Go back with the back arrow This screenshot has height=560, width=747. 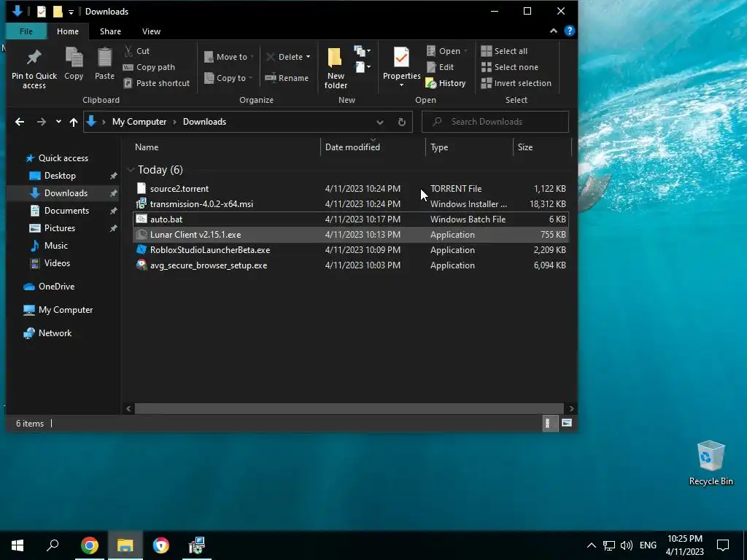click(x=20, y=122)
